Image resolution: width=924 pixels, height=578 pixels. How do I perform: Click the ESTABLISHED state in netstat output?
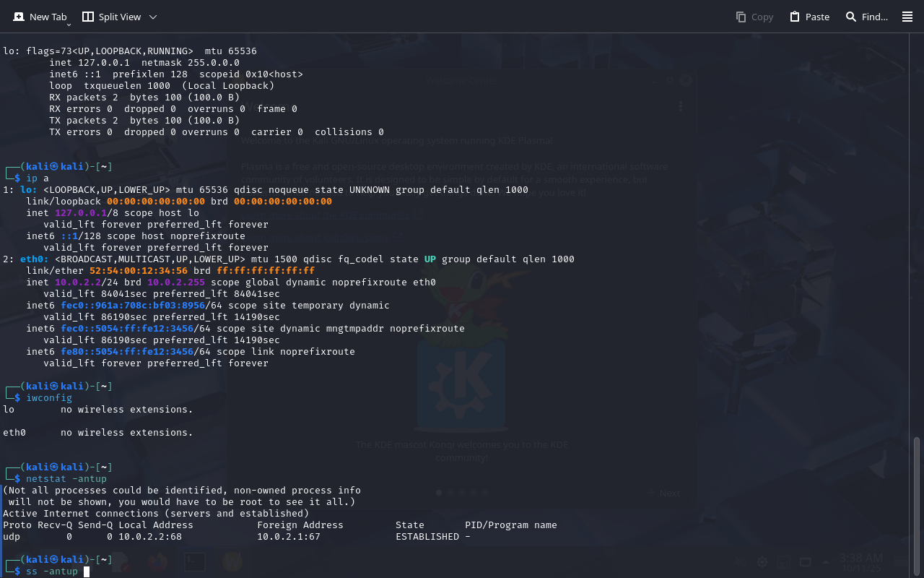click(427, 537)
